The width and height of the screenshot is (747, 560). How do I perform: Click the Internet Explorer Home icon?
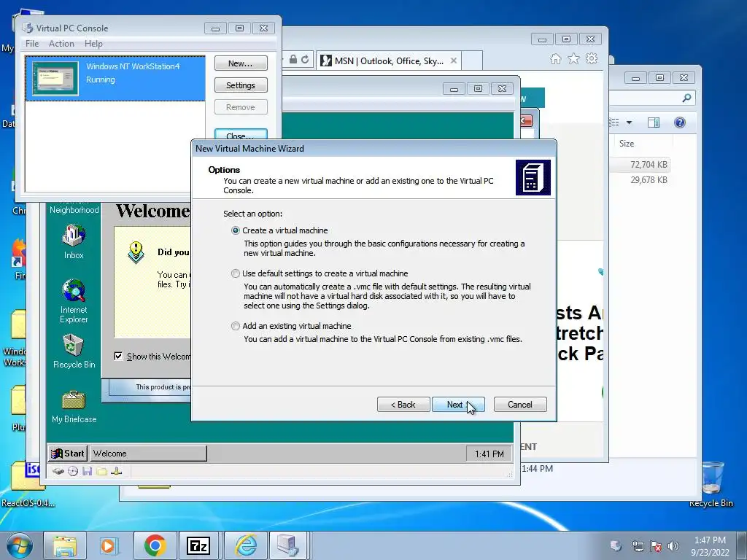(x=555, y=58)
